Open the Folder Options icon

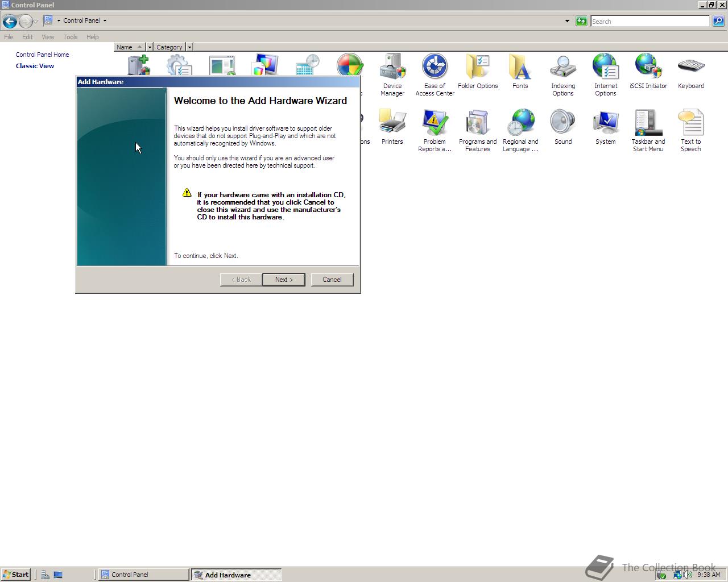coord(478,71)
